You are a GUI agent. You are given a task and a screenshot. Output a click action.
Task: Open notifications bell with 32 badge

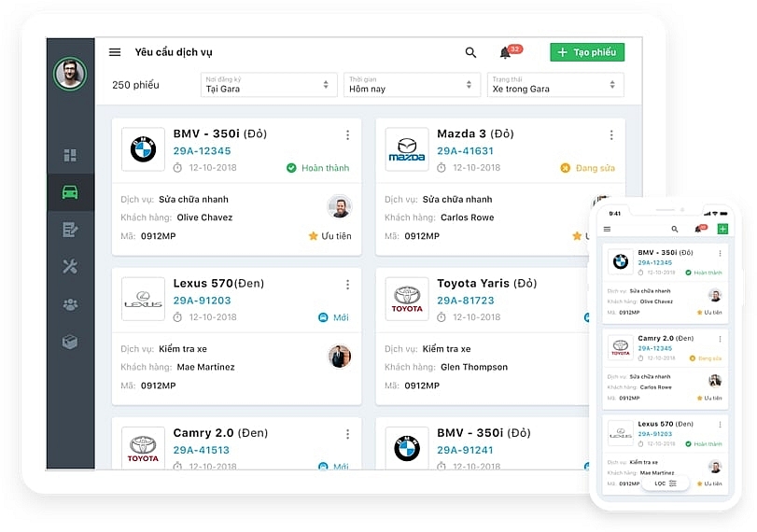pos(505,52)
